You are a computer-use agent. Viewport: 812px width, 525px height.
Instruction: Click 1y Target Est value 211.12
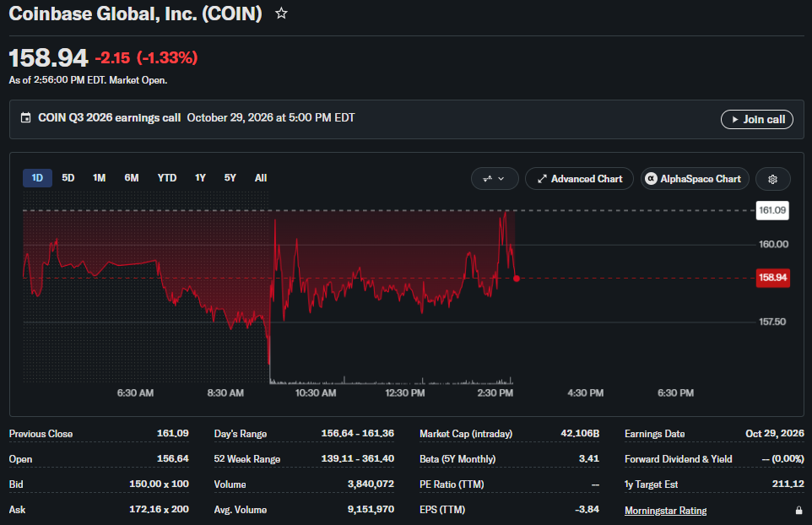point(788,484)
